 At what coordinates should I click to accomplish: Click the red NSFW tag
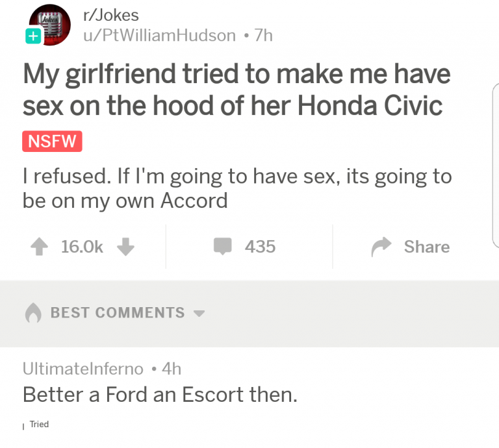(x=52, y=141)
